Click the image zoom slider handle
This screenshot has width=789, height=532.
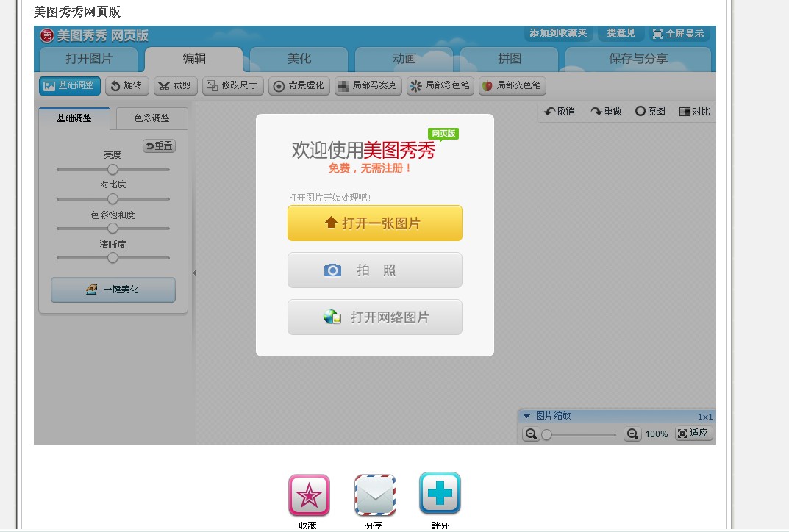pos(546,434)
